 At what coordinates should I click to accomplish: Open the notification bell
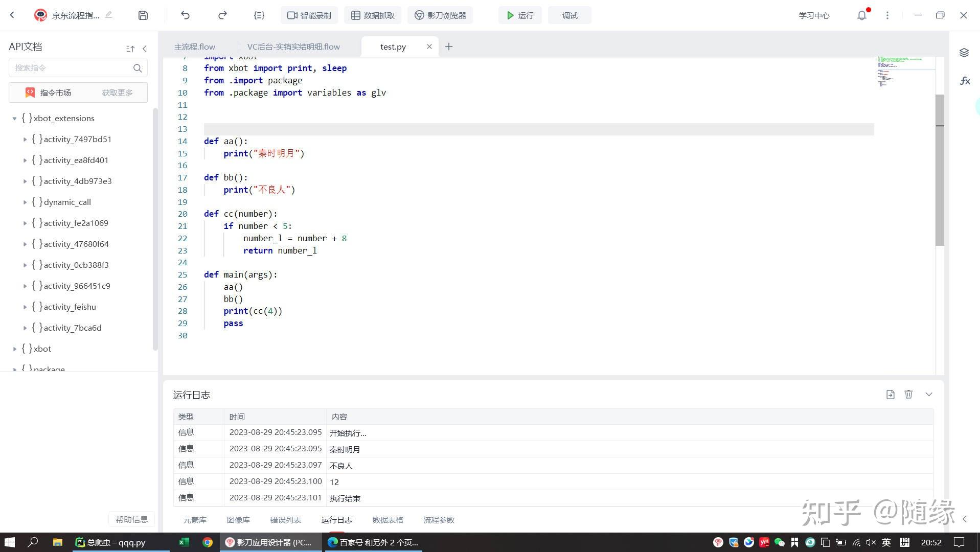tap(861, 15)
